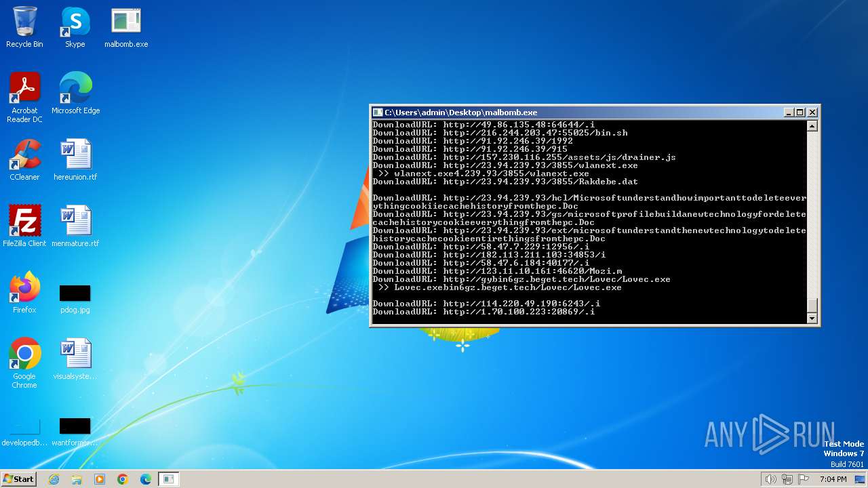Click the console title bar path text

[x=461, y=113]
